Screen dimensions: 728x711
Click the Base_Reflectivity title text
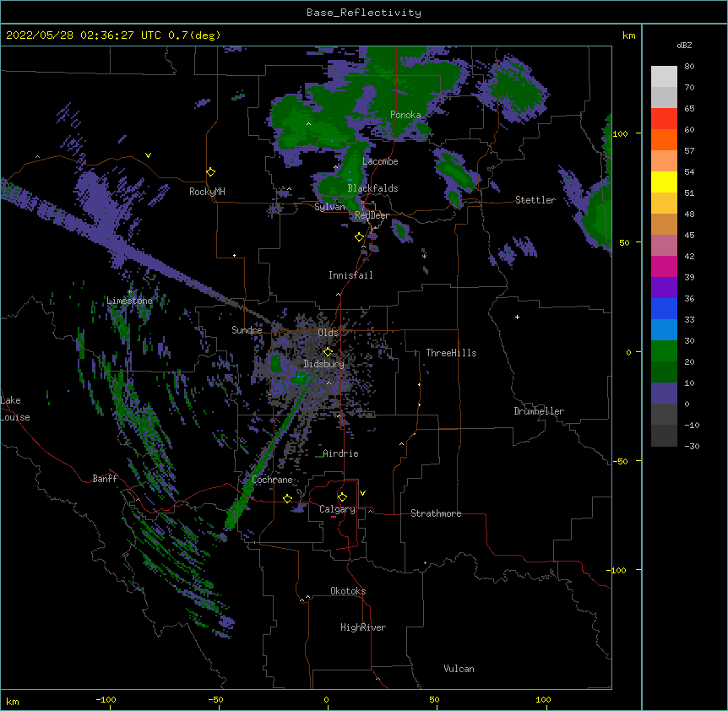pos(364,13)
